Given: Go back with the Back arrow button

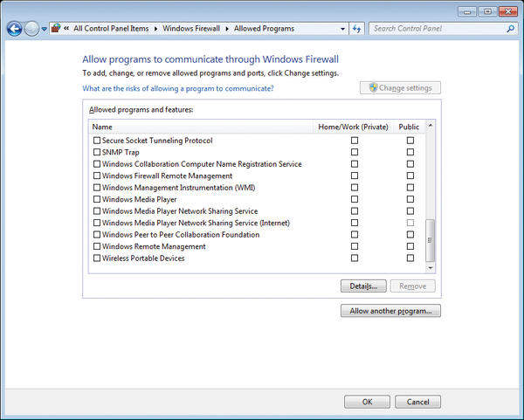Looking at the screenshot, I should (14, 29).
